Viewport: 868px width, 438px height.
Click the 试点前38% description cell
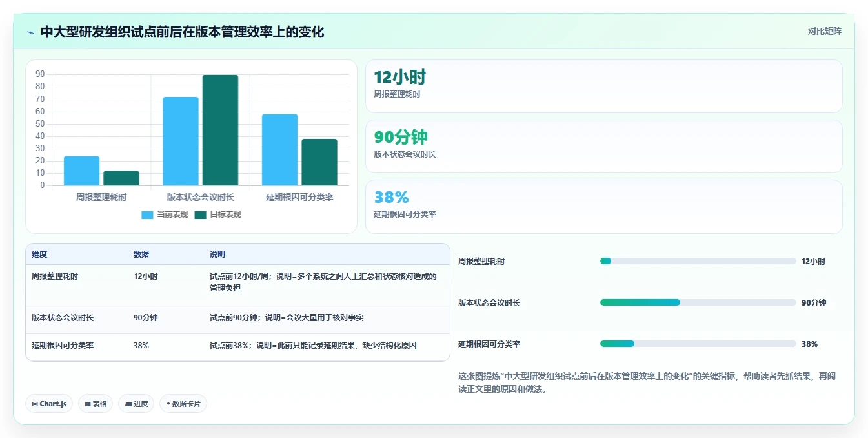[x=313, y=346]
